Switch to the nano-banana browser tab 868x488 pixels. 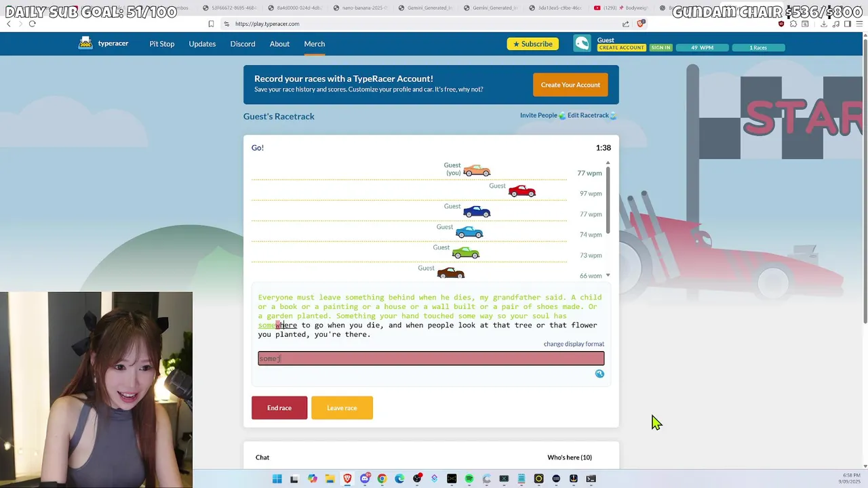(361, 8)
